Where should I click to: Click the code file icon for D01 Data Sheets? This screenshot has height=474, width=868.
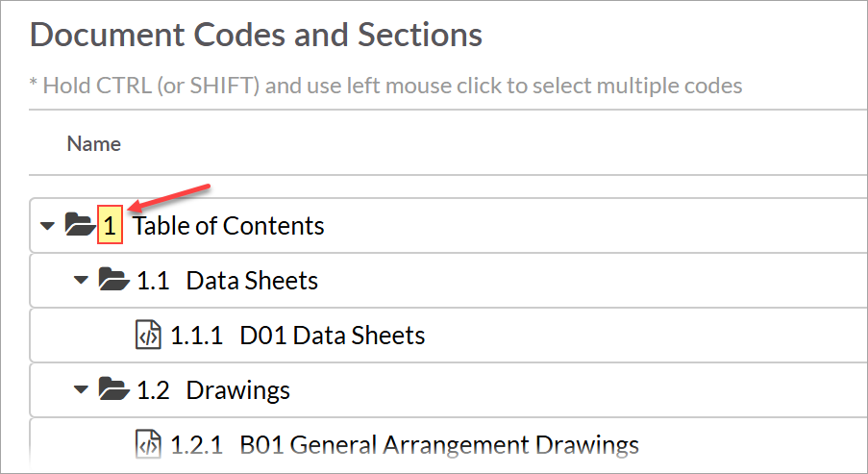[148, 336]
